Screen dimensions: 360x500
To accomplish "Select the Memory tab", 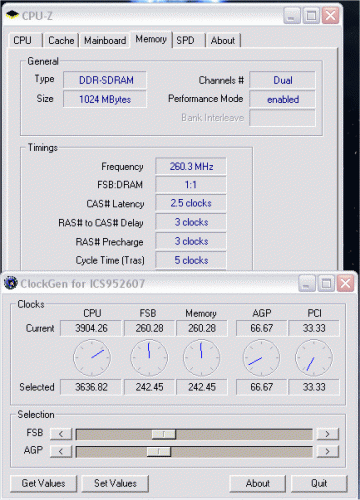I will [151, 39].
